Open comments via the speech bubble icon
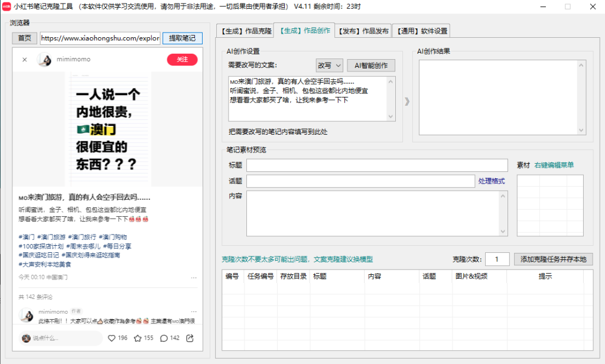Viewport: 605px width, 364px height. (164, 338)
